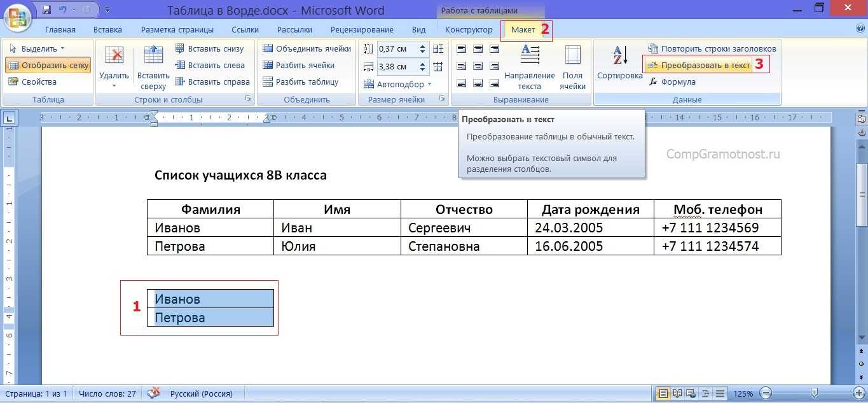This screenshot has height=403, width=868.
Task: Select align top left cell alignment
Action: (462, 49)
